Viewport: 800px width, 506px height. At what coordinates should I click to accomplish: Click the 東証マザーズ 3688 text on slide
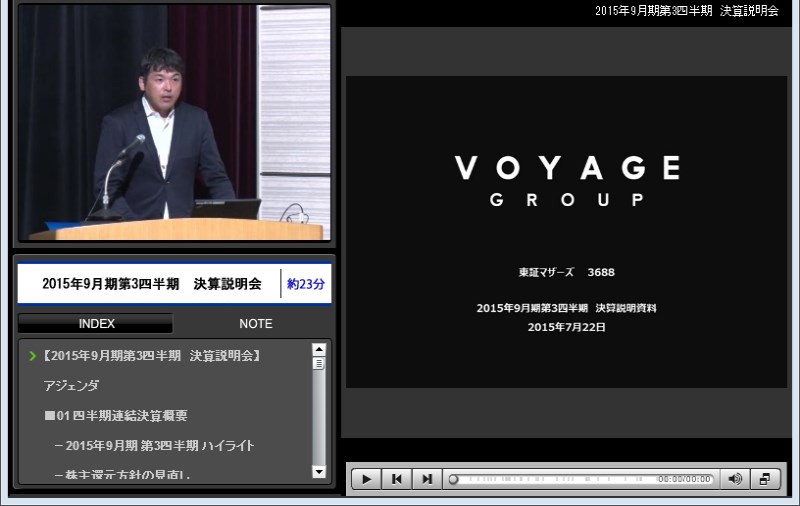566,272
